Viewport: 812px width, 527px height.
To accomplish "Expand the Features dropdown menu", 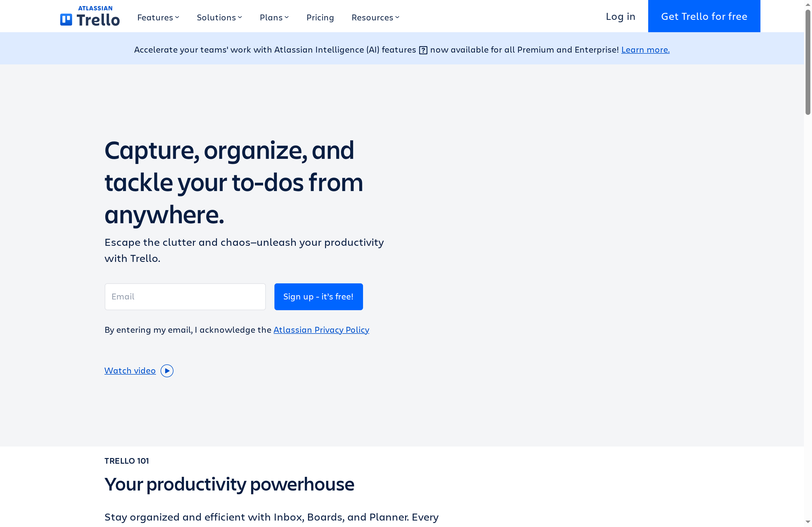I will [158, 17].
